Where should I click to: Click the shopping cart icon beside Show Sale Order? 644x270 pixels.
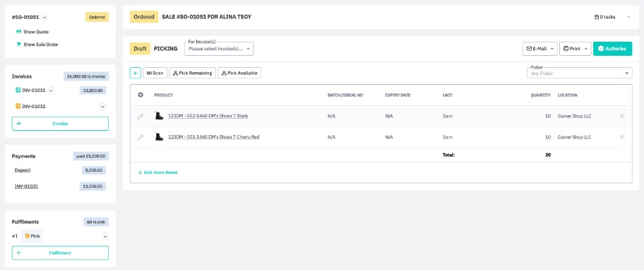[x=18, y=45]
